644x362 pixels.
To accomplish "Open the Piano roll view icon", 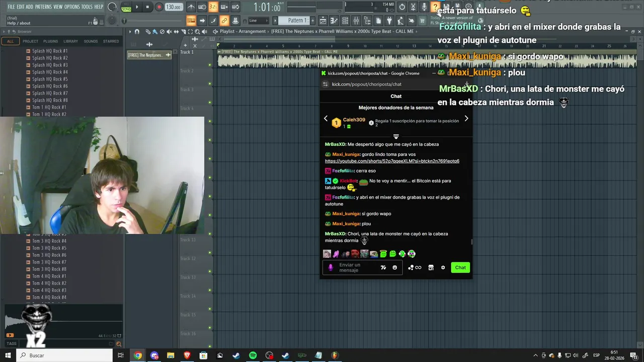I will coord(334,21).
